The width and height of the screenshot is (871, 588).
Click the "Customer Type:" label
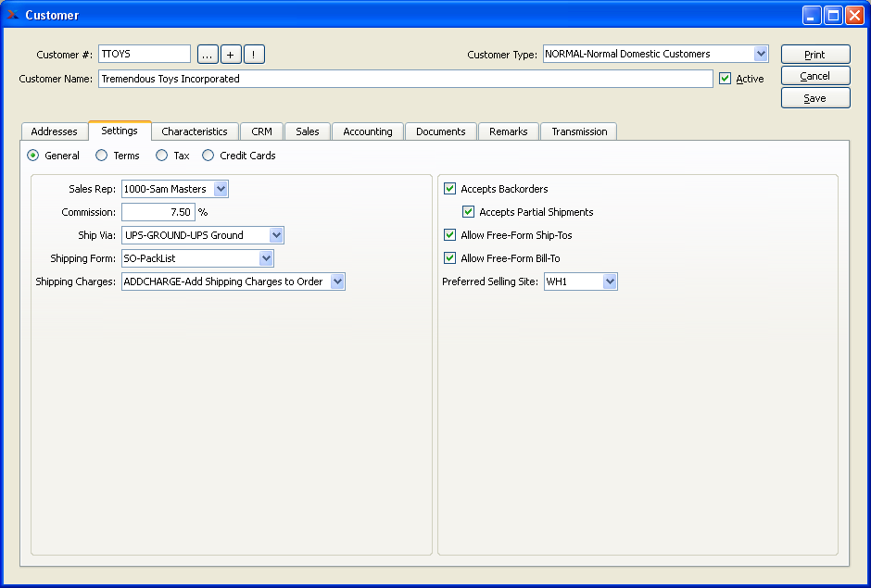tap(502, 55)
